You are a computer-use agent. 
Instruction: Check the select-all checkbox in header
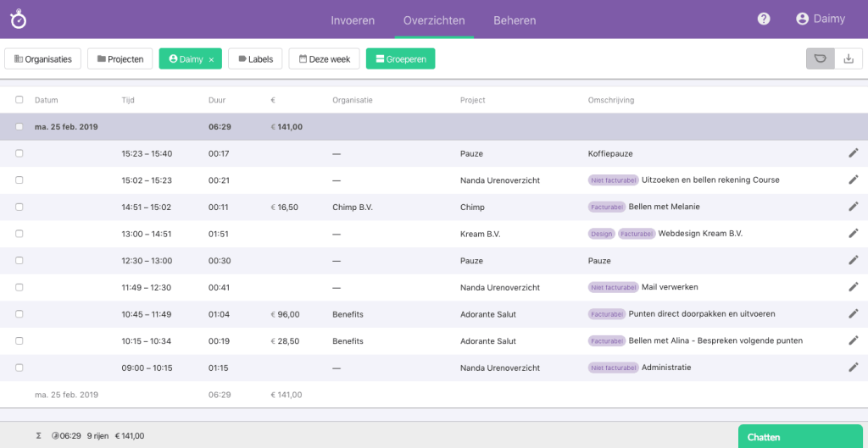click(x=19, y=100)
